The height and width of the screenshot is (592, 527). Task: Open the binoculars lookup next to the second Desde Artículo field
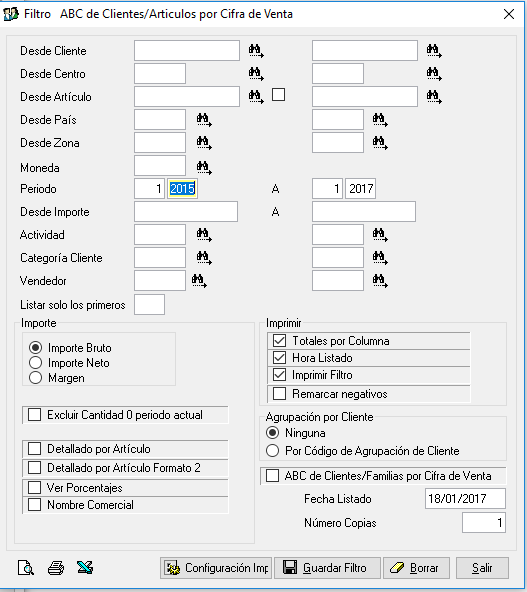pos(434,96)
